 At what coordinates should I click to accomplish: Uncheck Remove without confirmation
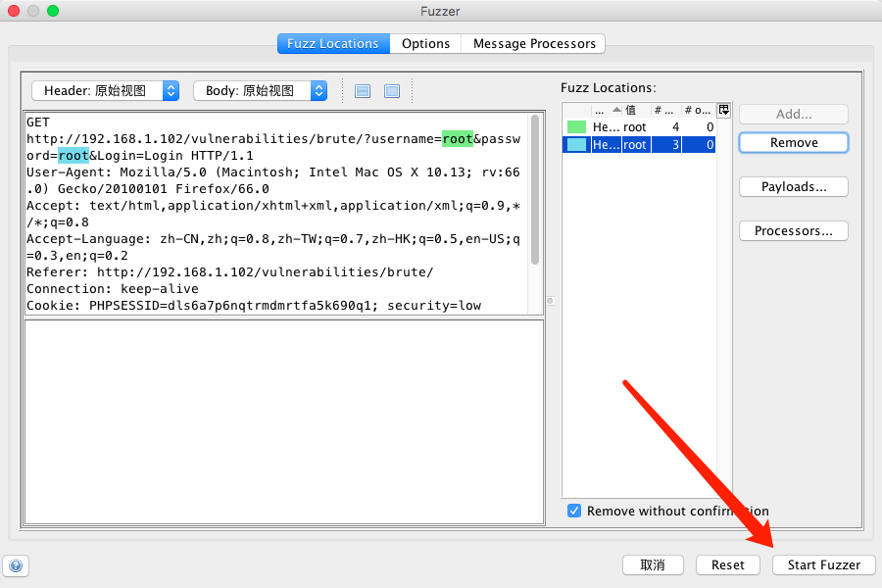click(x=574, y=511)
